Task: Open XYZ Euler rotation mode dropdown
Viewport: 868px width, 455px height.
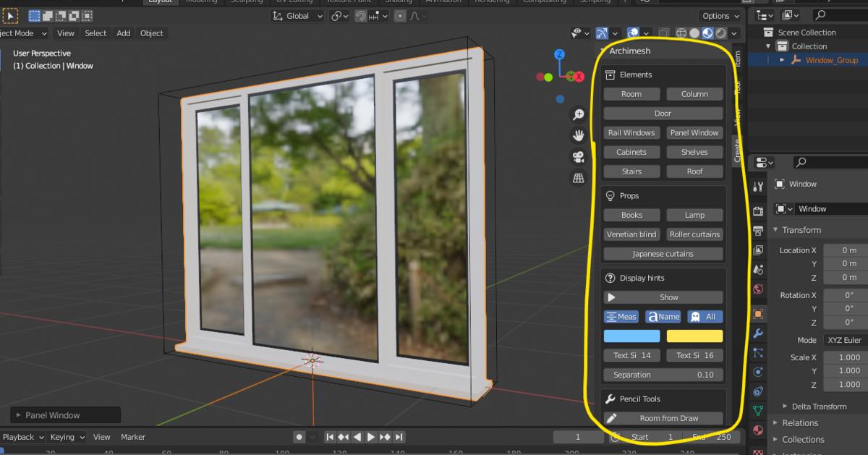Action: [x=844, y=340]
